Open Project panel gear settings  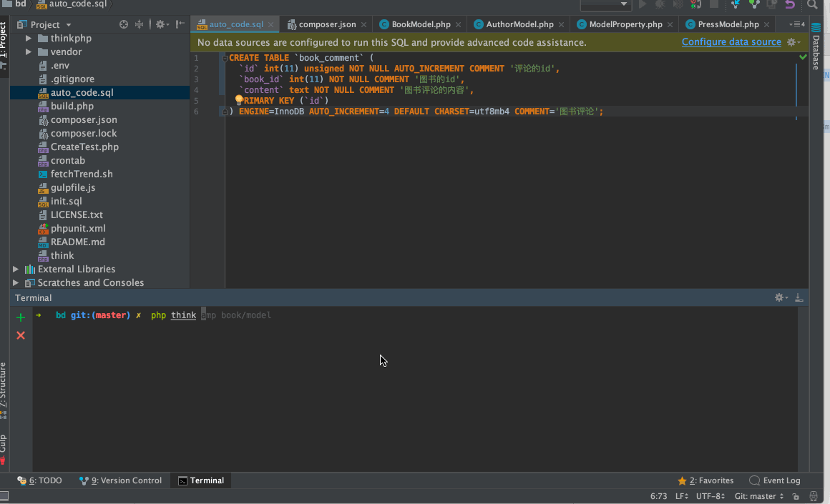click(x=162, y=24)
